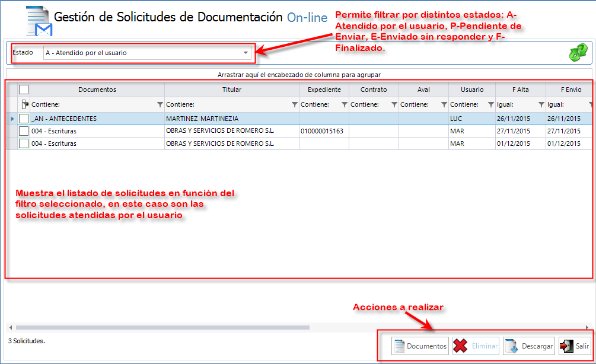Check the 27/11/2015 Escrituras row checkbox

[24, 131]
